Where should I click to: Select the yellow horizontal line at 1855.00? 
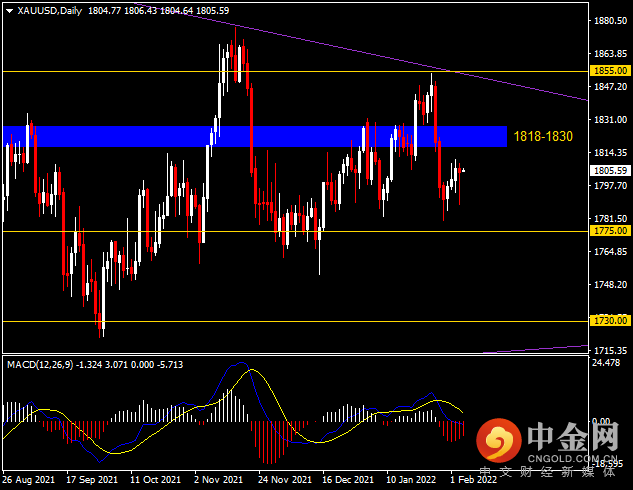pos(295,71)
